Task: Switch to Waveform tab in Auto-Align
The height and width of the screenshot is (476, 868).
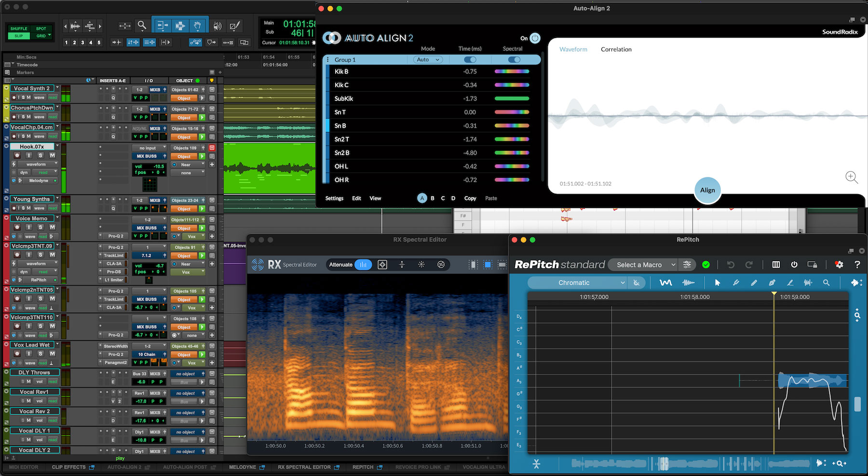Action: click(573, 49)
